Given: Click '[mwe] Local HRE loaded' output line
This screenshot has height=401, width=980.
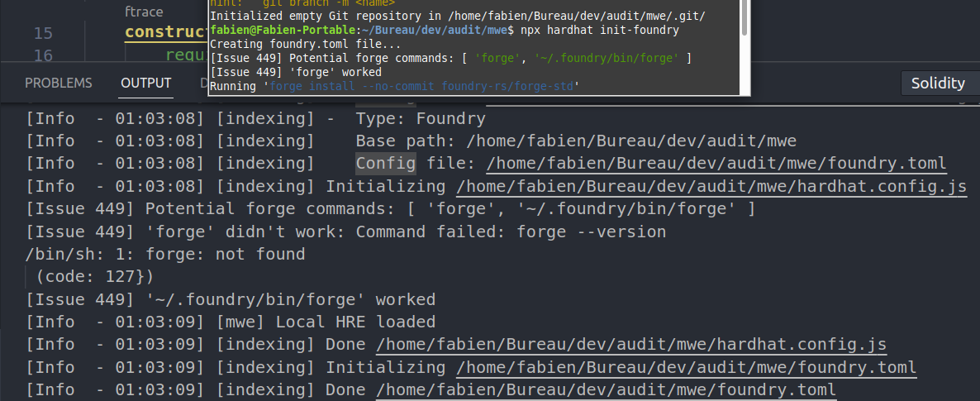Looking at the screenshot, I should pos(231,322).
